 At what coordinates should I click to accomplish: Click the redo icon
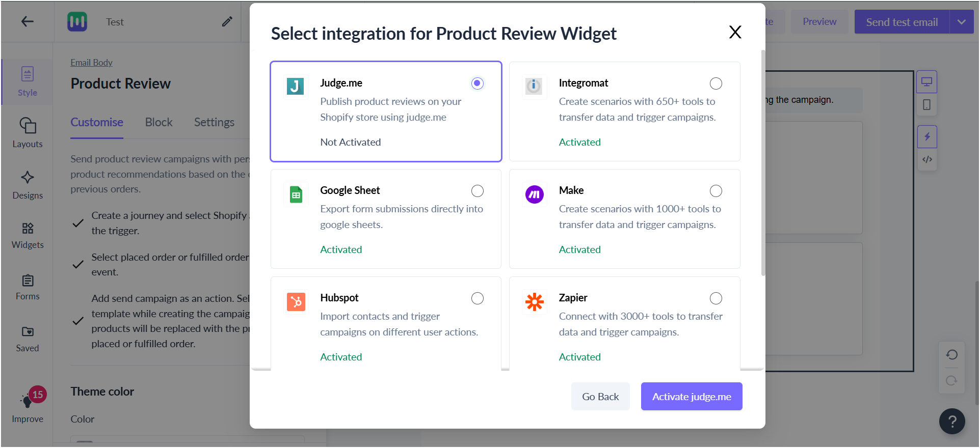pyautogui.click(x=951, y=380)
